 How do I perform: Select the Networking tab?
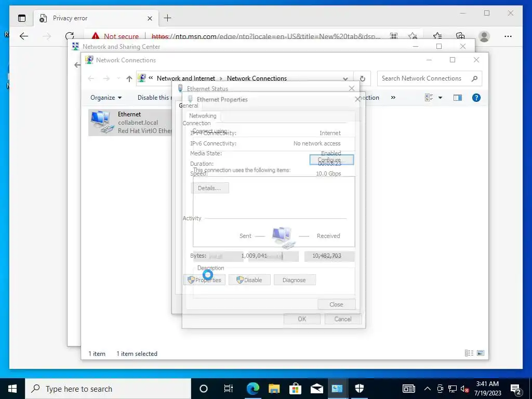[203, 116]
